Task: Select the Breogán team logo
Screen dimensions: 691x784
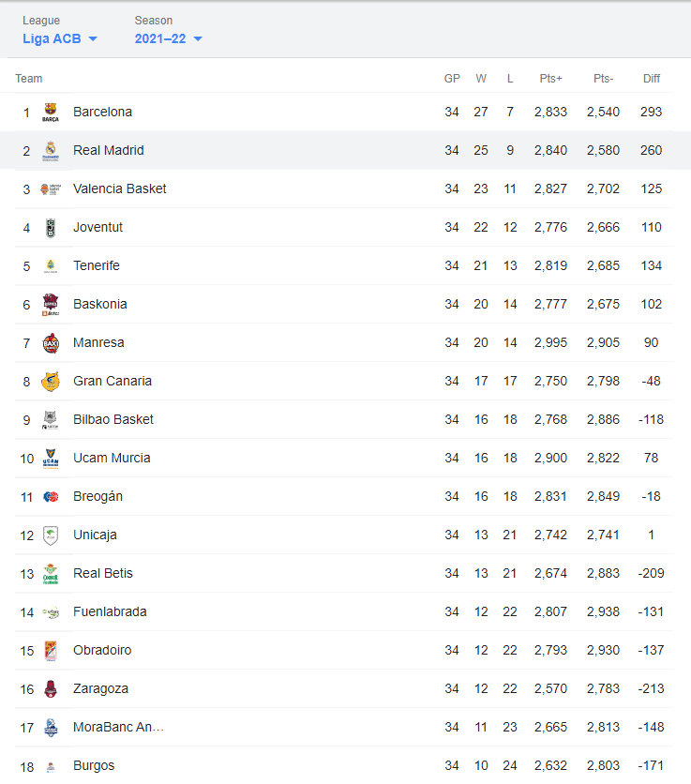Action: [51, 496]
